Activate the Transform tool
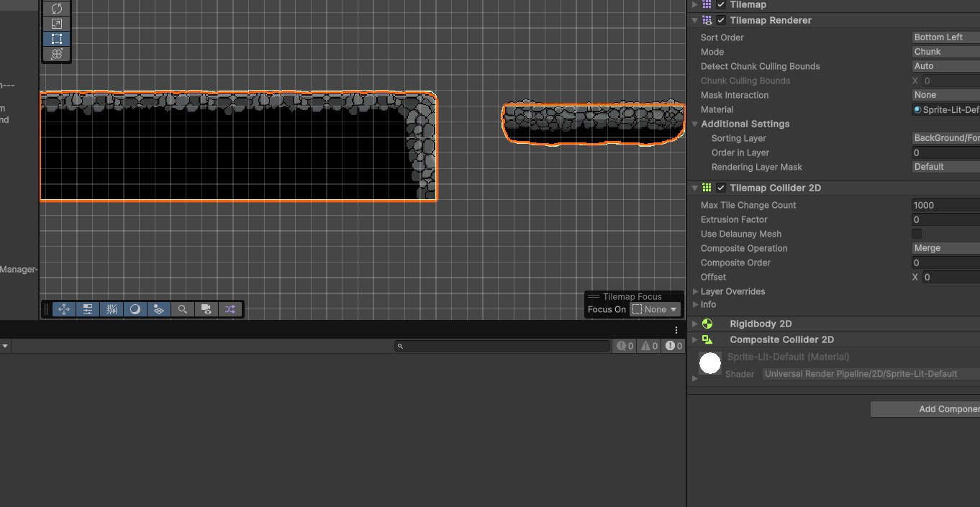980x507 pixels. click(x=56, y=53)
